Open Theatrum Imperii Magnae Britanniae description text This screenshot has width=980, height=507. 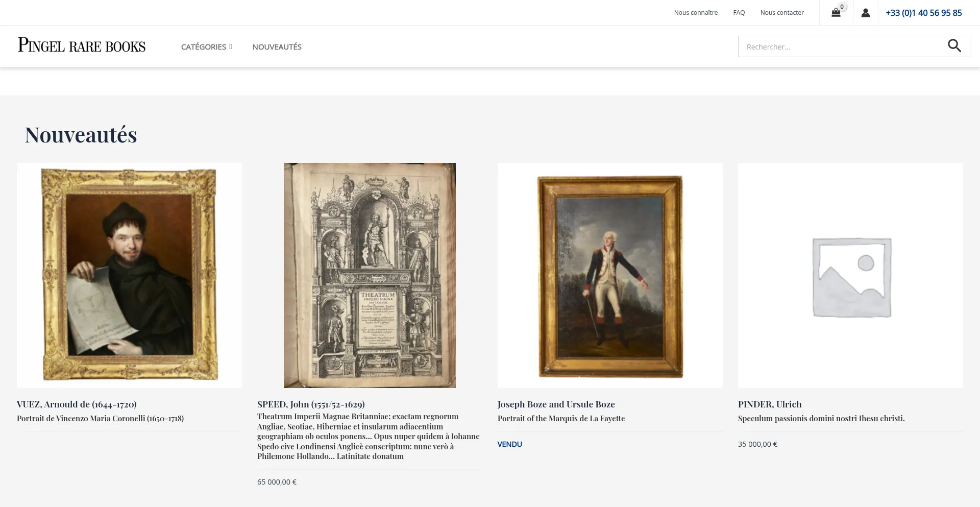tap(369, 437)
